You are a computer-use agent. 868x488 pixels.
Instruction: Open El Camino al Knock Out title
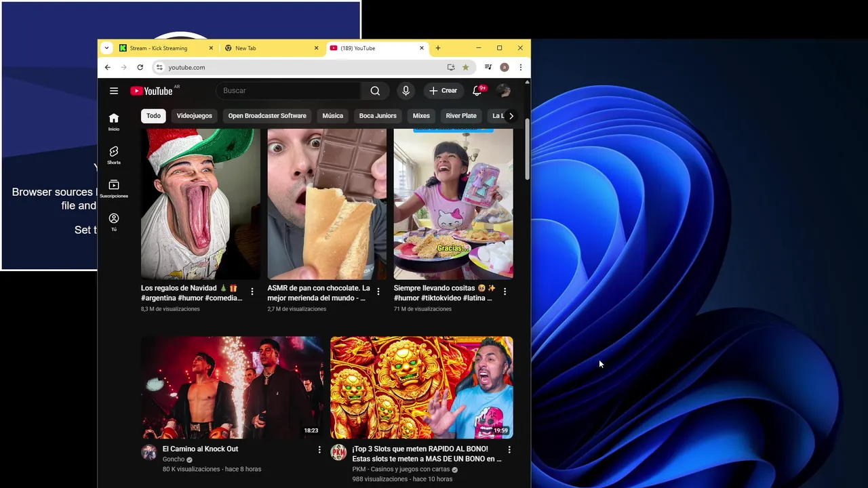point(200,449)
